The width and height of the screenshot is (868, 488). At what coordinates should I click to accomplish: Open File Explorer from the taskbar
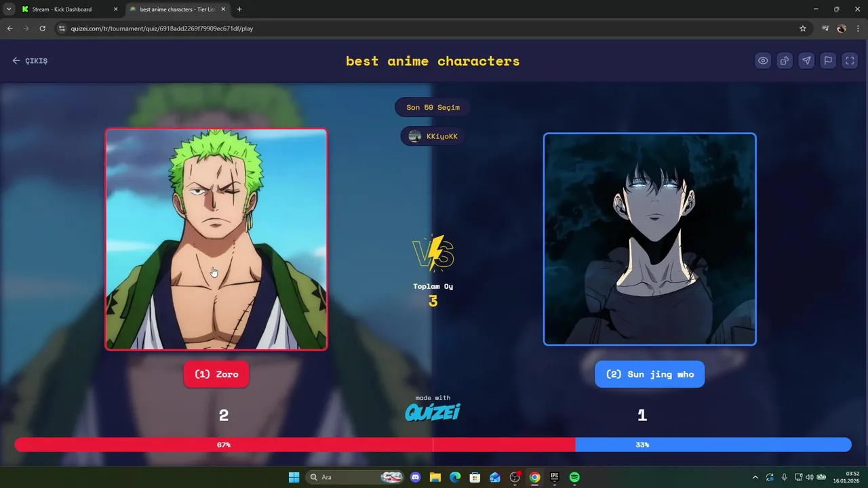(x=435, y=477)
